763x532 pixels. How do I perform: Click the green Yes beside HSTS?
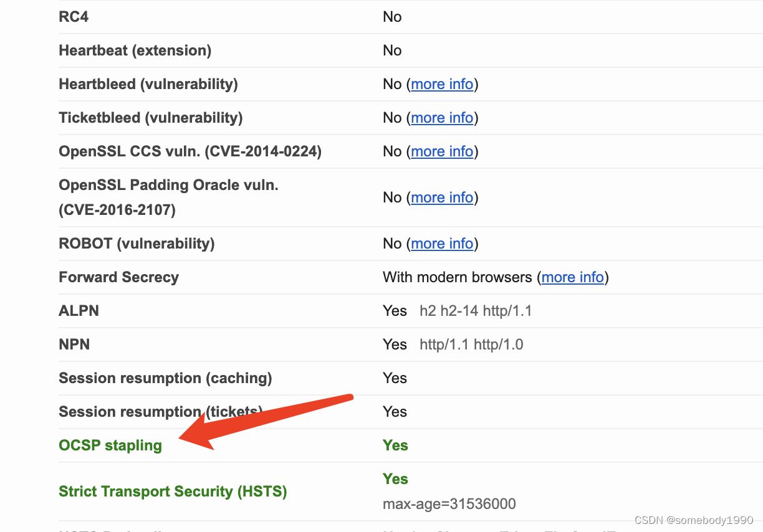click(395, 479)
